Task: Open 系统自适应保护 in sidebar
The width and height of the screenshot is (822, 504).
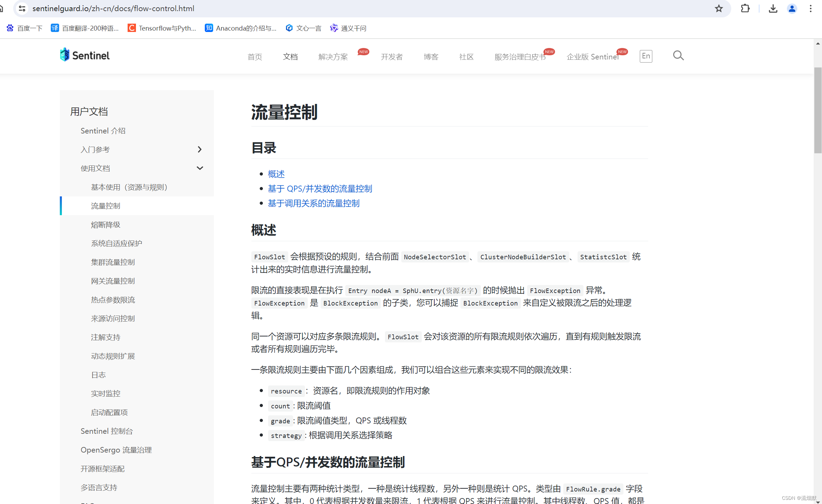Action: (116, 243)
